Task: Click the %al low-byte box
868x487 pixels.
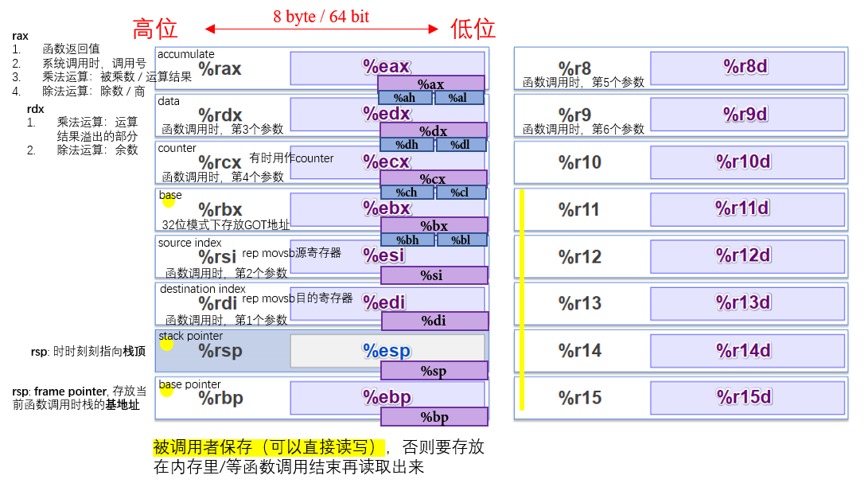Action: click(x=458, y=97)
